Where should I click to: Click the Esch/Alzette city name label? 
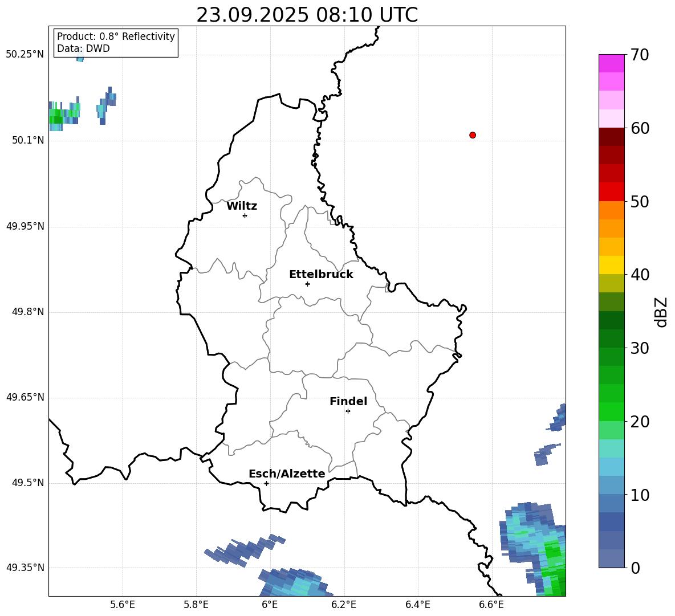[287, 474]
